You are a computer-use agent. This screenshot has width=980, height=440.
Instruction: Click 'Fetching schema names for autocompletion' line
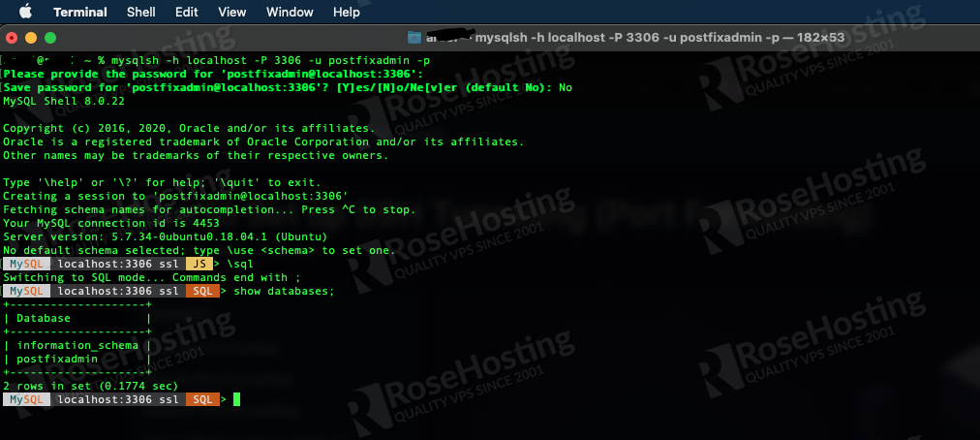(209, 209)
